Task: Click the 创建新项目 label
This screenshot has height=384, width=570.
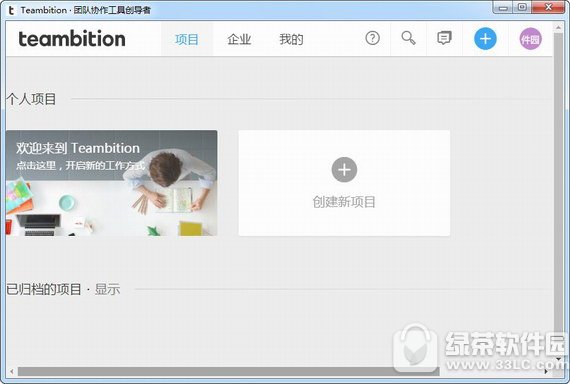Action: coord(344,202)
